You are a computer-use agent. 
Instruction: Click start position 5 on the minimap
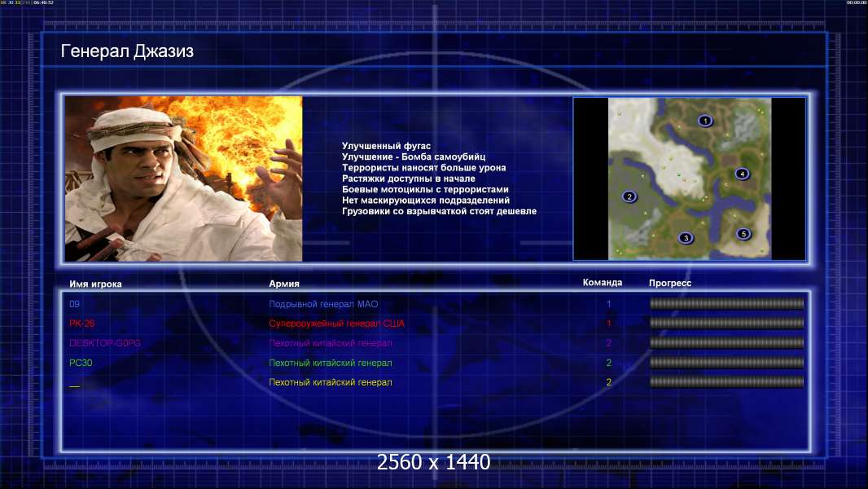[x=743, y=234]
